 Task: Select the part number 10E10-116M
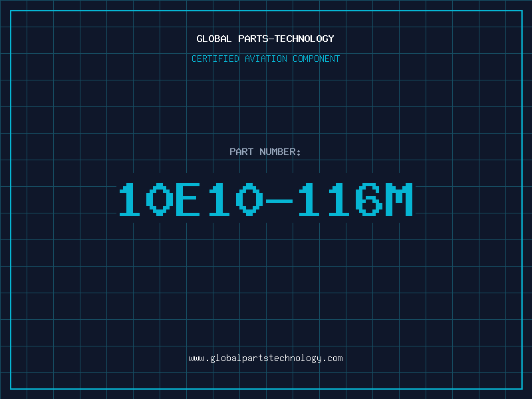pos(265,199)
